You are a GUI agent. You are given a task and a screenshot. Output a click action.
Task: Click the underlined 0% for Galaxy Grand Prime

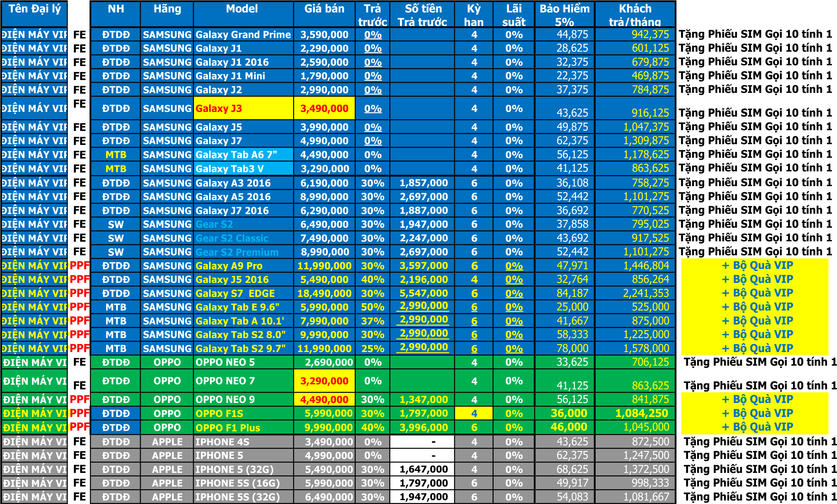373,35
